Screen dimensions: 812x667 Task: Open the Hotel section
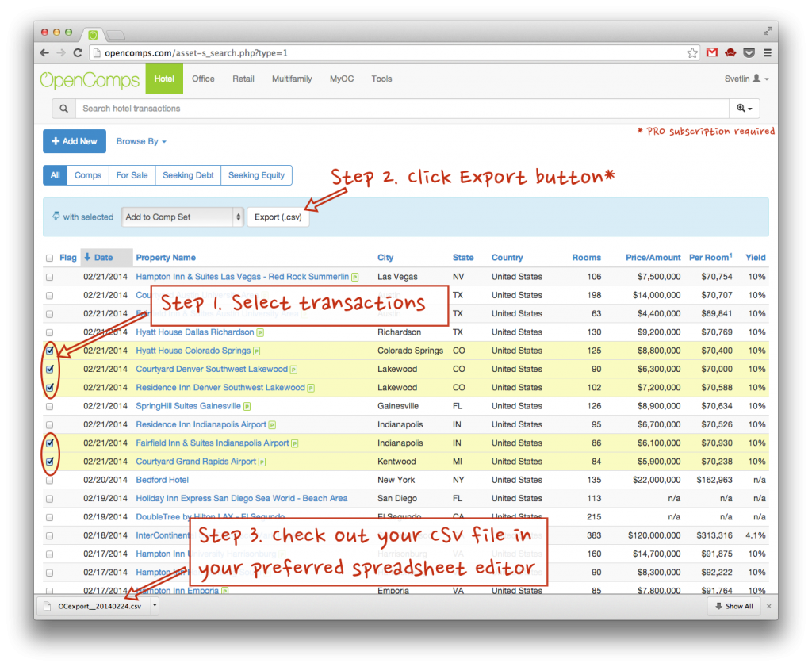[x=164, y=79]
